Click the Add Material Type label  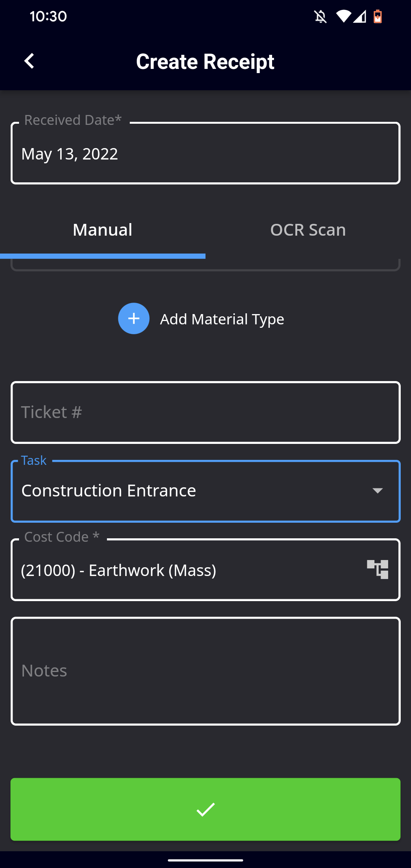coord(222,319)
